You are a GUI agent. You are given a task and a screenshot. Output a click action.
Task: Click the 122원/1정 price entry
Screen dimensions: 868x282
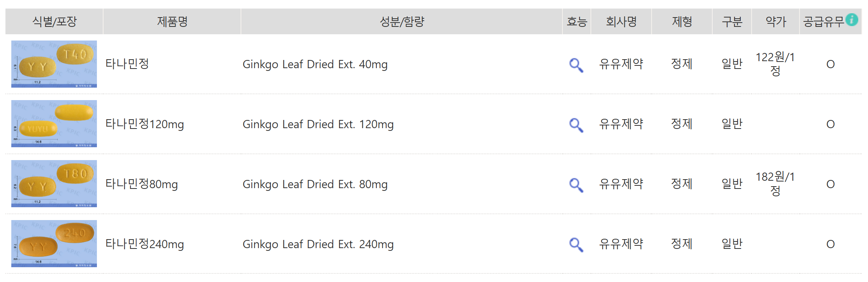tap(775, 64)
